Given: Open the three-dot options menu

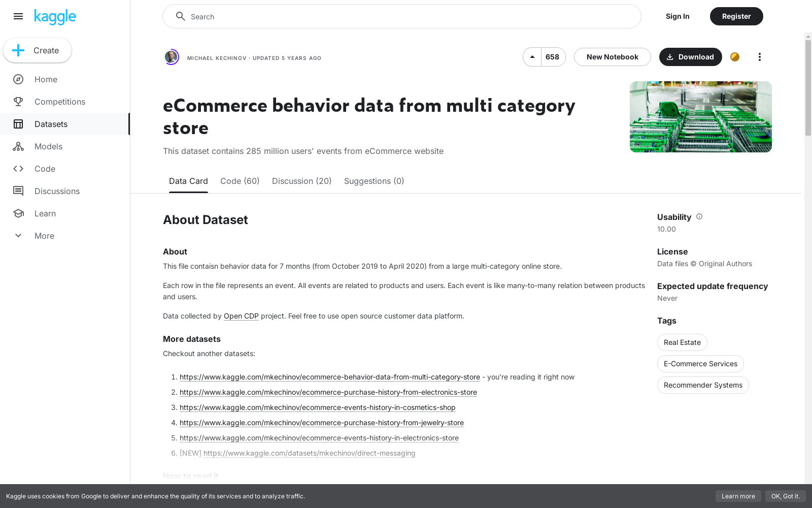Looking at the screenshot, I should click(759, 57).
